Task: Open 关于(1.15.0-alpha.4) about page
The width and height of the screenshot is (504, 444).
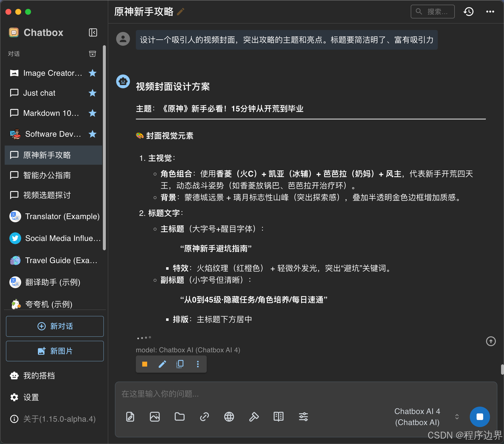Action: click(x=53, y=419)
